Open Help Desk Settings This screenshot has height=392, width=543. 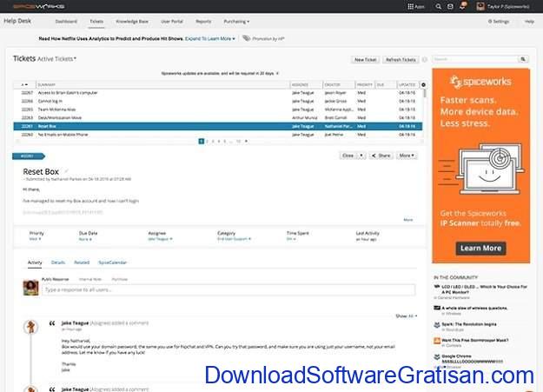499,22
